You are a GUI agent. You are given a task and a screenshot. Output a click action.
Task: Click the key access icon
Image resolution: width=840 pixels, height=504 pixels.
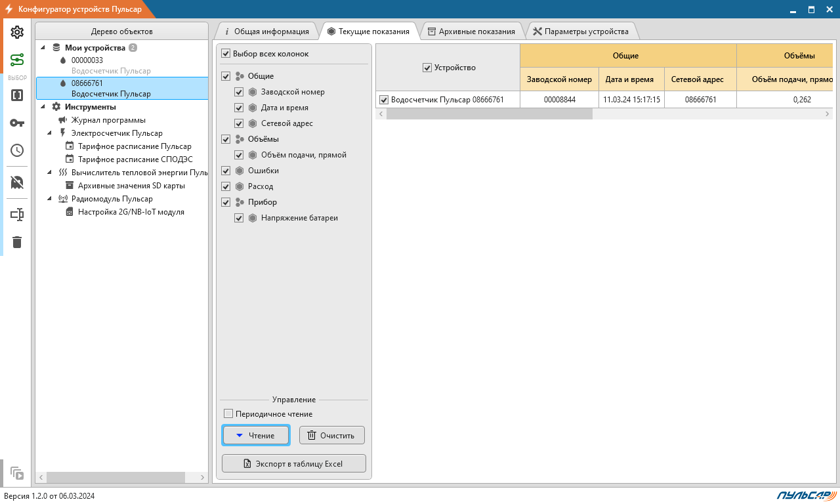[x=17, y=123]
